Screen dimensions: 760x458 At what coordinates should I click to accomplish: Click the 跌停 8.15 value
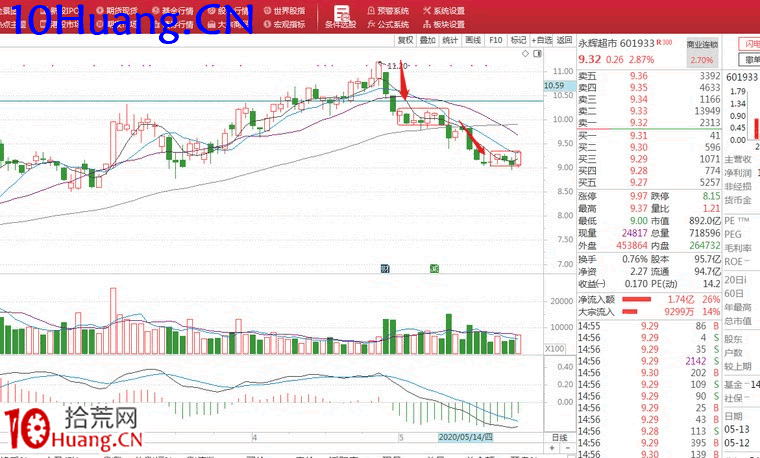(x=711, y=196)
